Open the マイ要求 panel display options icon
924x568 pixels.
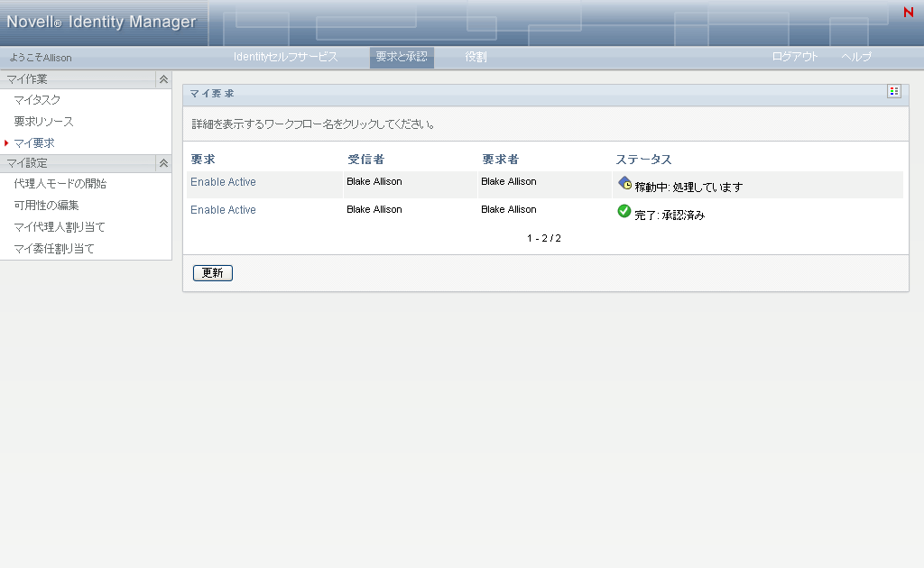894,91
